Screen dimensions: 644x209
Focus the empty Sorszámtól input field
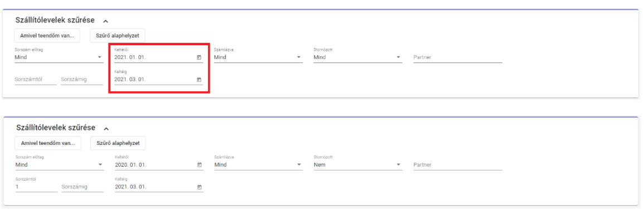35,80
